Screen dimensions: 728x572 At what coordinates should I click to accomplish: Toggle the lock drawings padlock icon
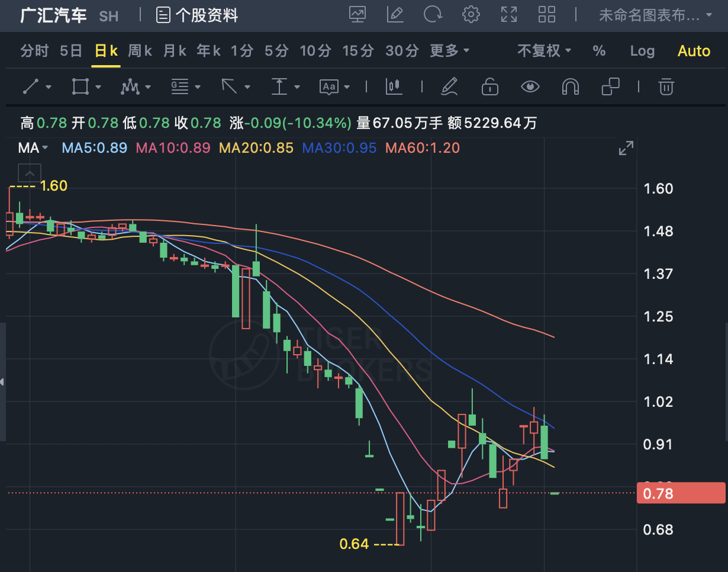489,87
